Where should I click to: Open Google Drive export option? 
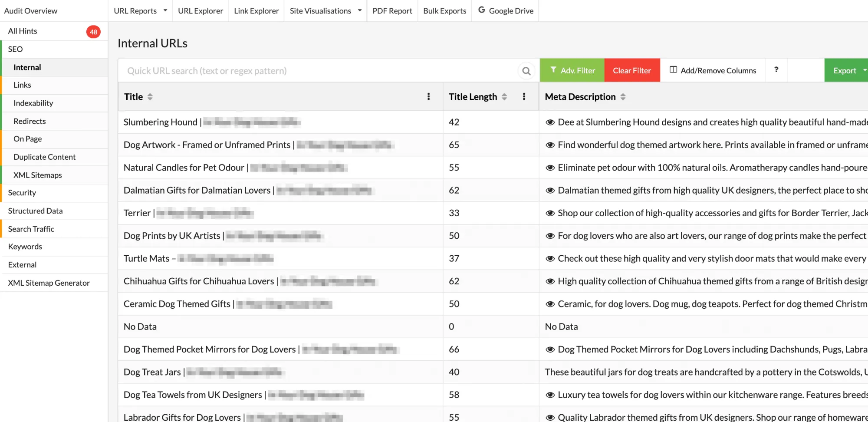[506, 10]
